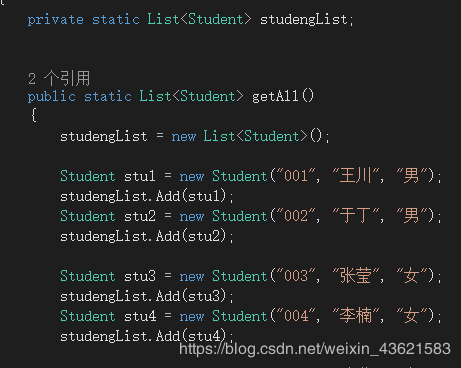Click the csdn blog watermark URL
This screenshot has width=461, height=368.
315,349
